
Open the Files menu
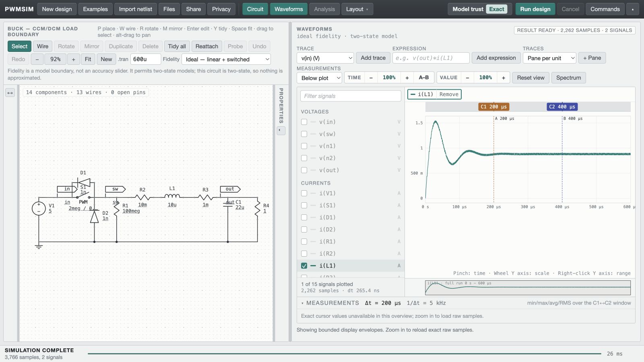pyautogui.click(x=169, y=9)
